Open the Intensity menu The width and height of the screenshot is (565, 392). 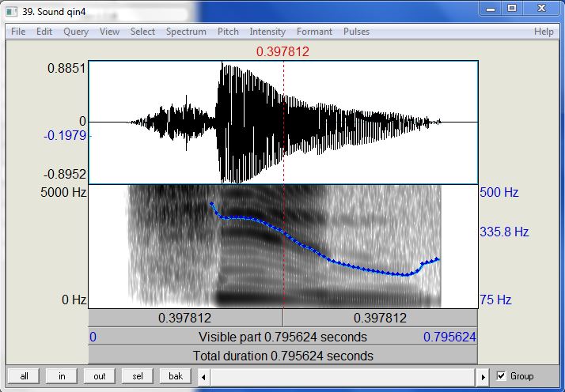pyautogui.click(x=267, y=32)
